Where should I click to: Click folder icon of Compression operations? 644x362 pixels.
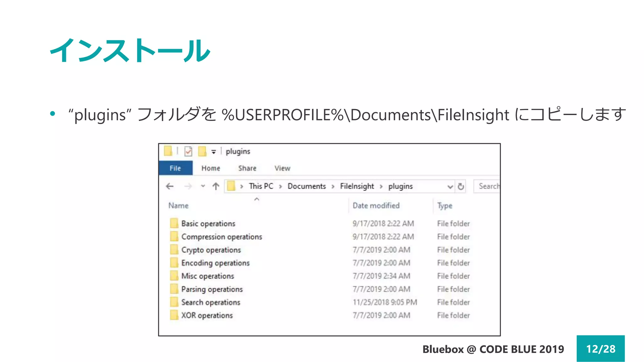coord(174,236)
